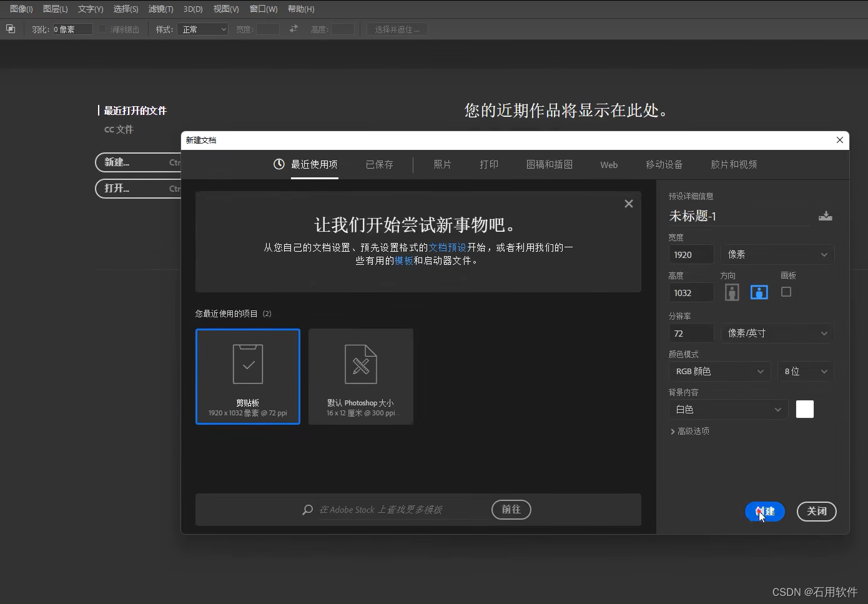Switch to the 照片 tab
Image resolution: width=868 pixels, height=604 pixels.
pos(442,164)
